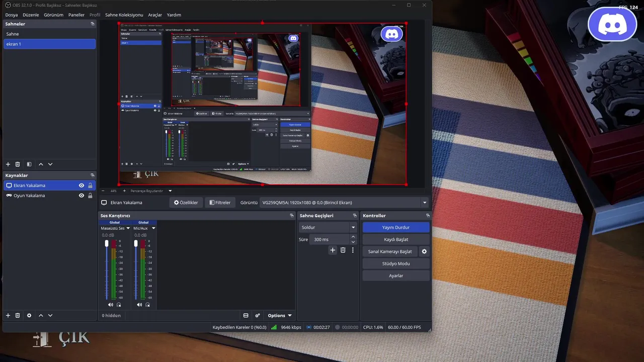Screen dimensions: 644x362
Task: Select the Sahne scene in the list
Action: [49, 34]
